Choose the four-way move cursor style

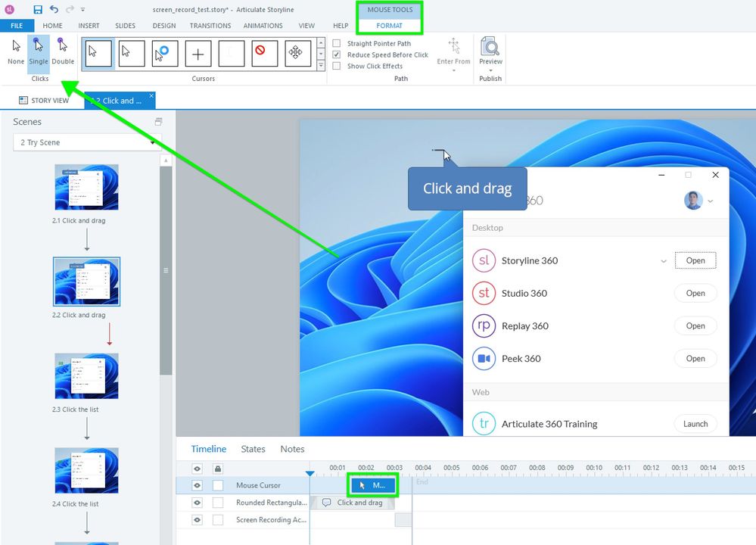(x=297, y=54)
